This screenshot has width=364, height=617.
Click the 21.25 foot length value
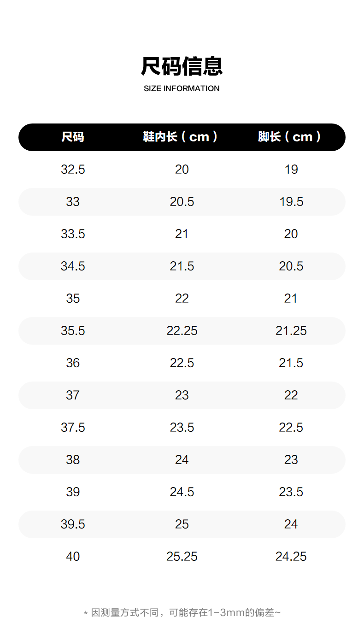[291, 331]
